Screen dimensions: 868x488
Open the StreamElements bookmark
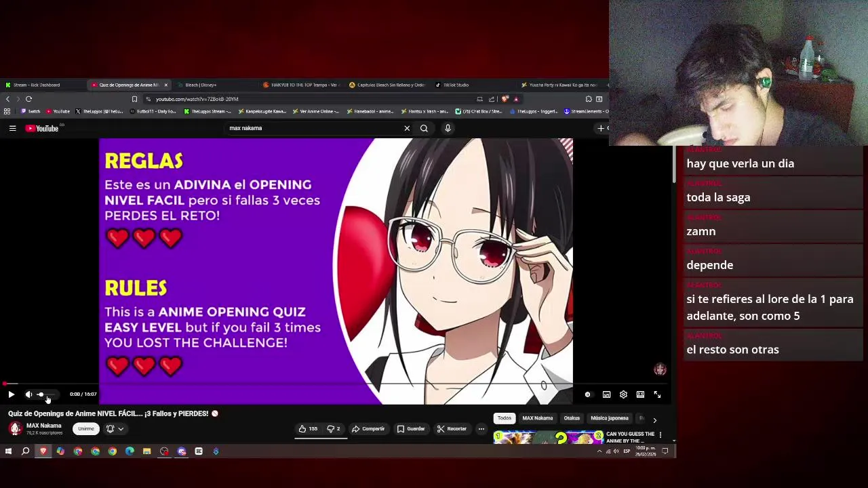(586, 111)
